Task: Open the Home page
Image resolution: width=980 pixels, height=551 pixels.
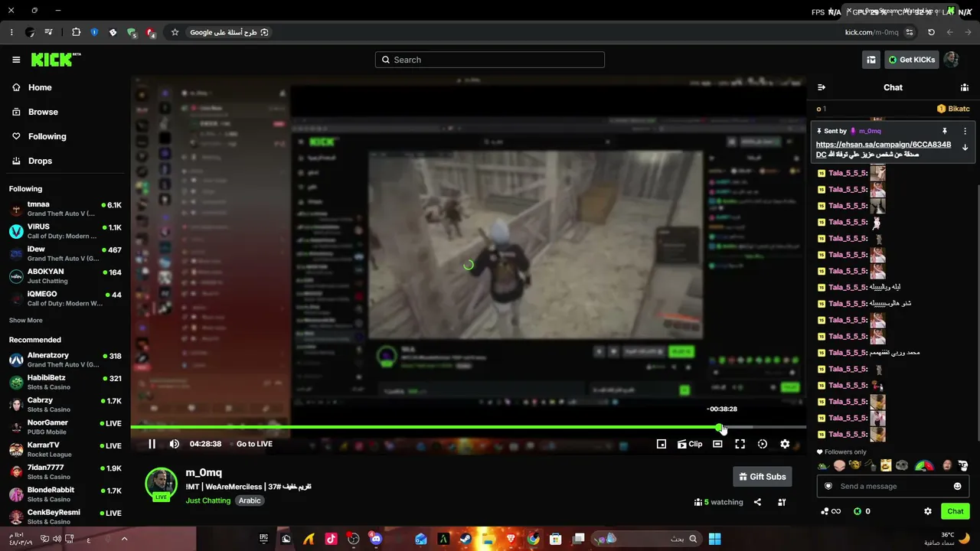Action: (x=32, y=87)
